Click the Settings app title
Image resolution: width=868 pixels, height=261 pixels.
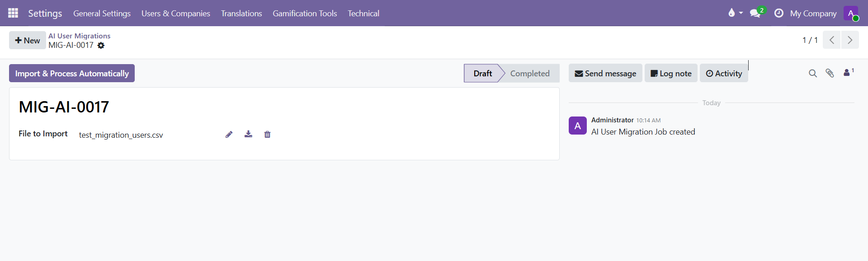click(45, 14)
